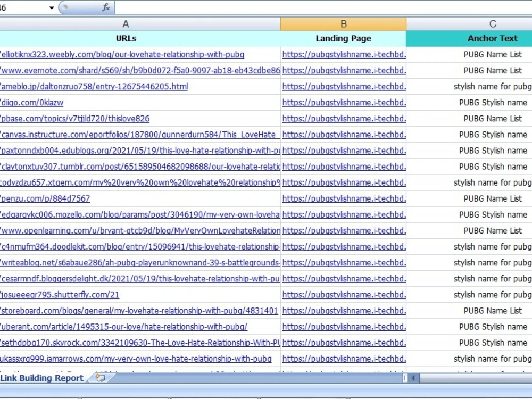The height and width of the screenshot is (399, 532).
Task: Open landing page link in uberant.com row
Action: coord(344,327)
